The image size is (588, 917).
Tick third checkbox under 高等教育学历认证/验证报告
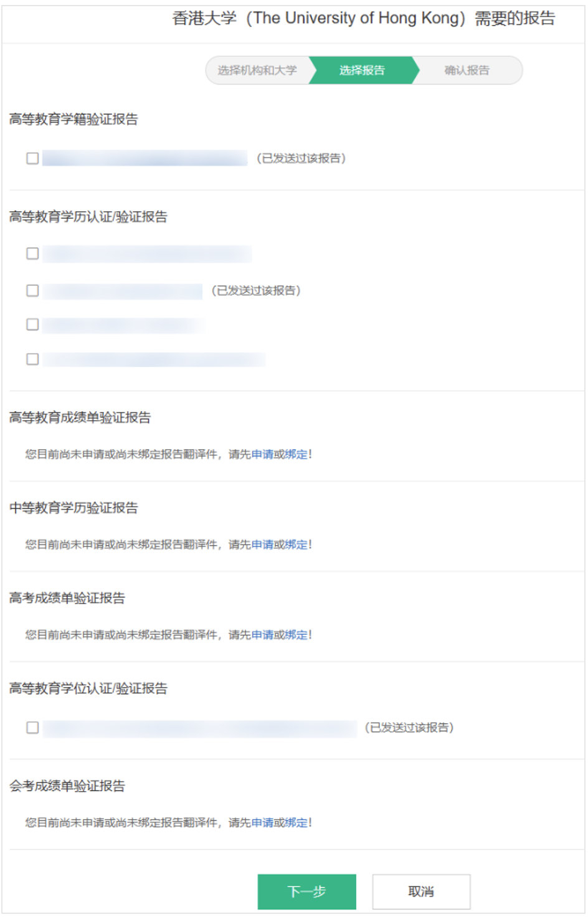pos(32,325)
